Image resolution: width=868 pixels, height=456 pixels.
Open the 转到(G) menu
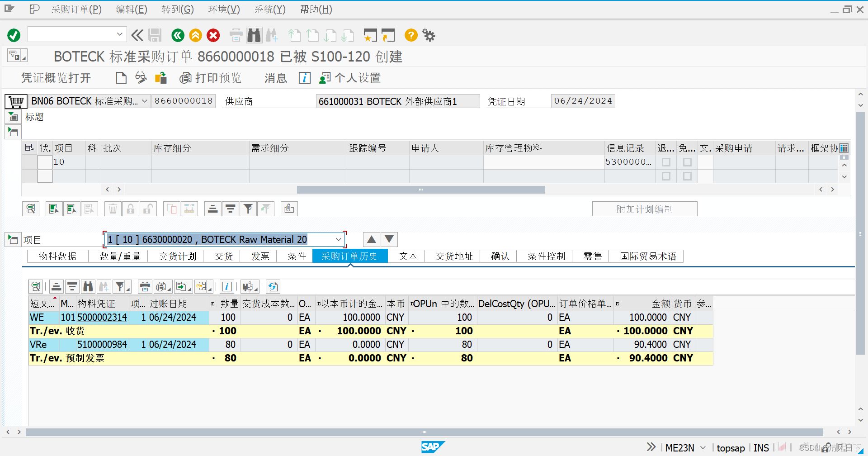point(178,9)
